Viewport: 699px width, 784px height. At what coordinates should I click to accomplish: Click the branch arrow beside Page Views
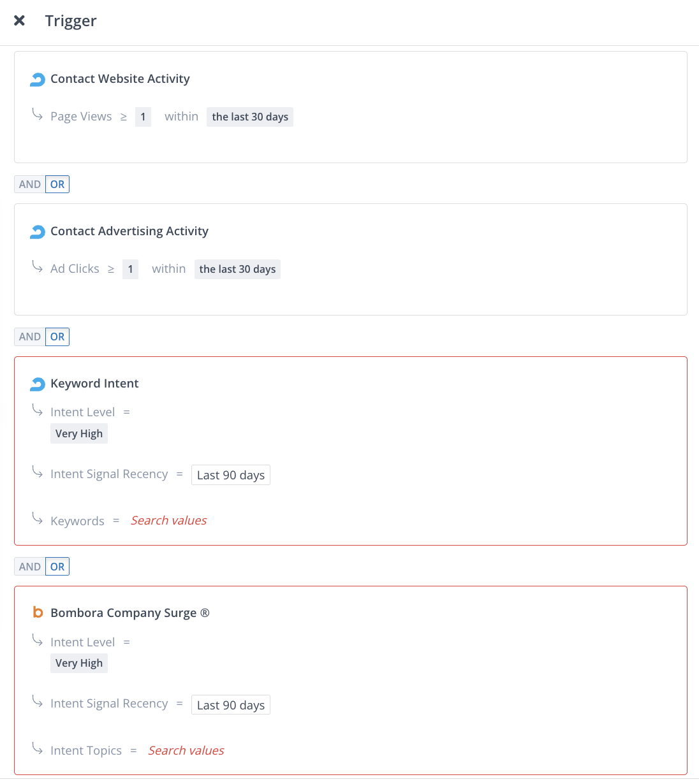point(38,115)
